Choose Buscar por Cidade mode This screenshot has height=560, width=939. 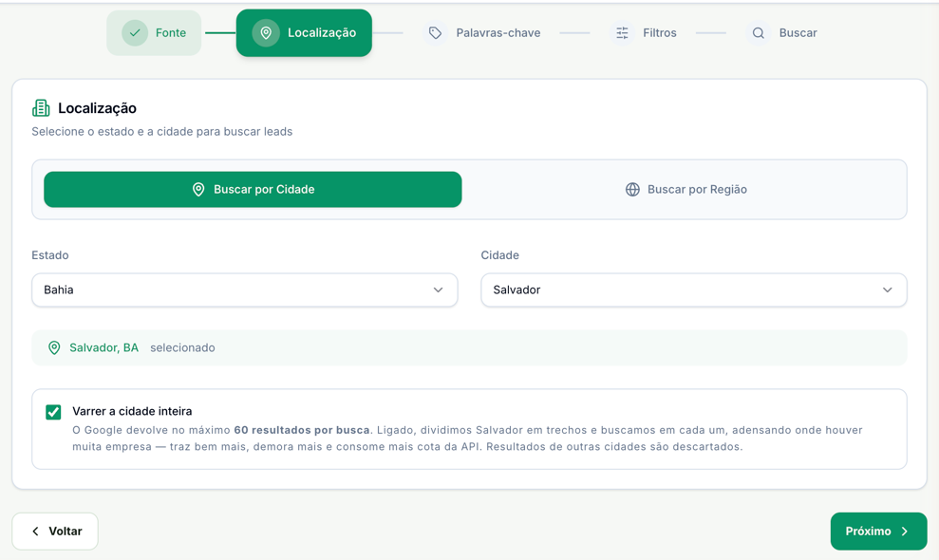(253, 189)
